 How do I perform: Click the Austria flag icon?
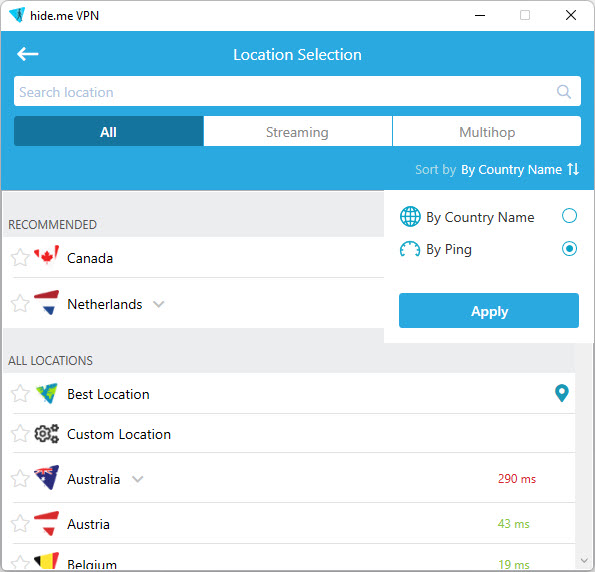pos(47,523)
